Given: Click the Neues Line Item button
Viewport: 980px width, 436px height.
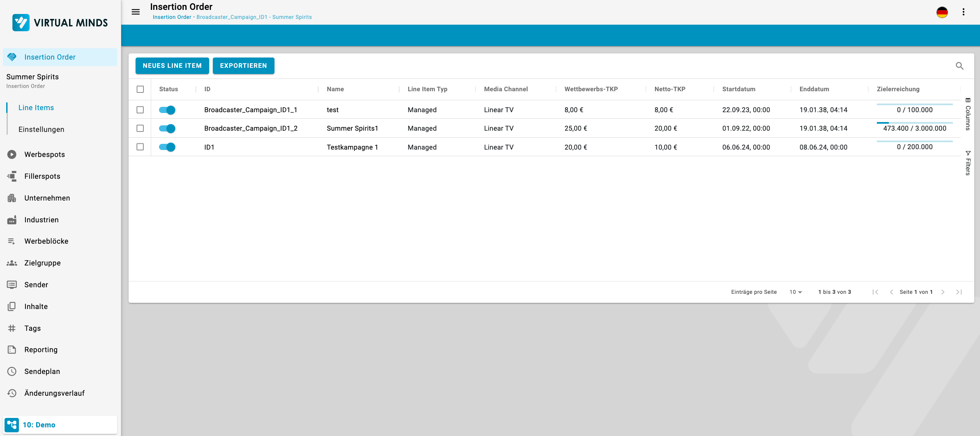Looking at the screenshot, I should click(172, 66).
